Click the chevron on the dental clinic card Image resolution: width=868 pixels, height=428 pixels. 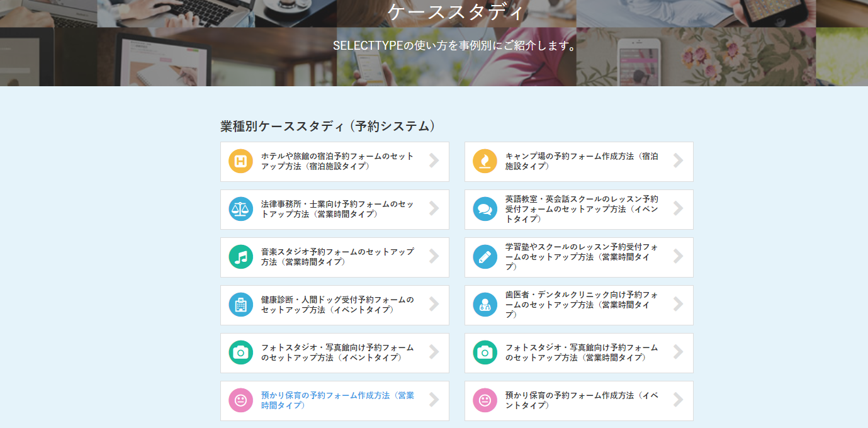678,305
